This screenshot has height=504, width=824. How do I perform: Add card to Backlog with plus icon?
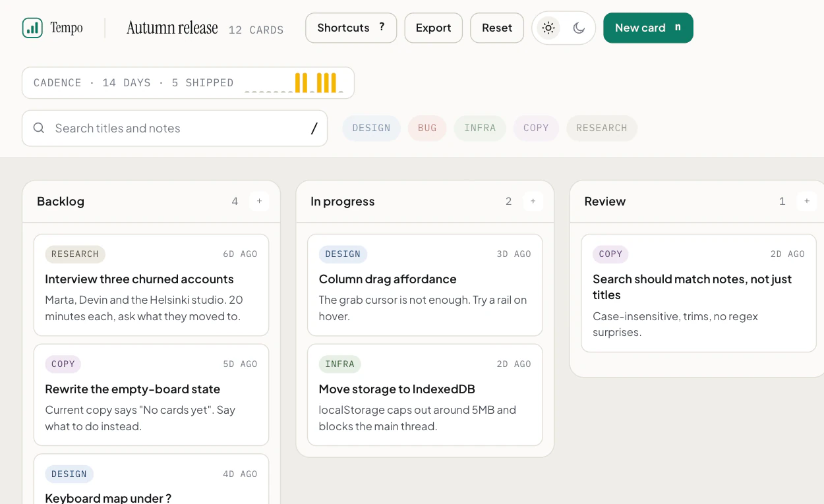[259, 201]
